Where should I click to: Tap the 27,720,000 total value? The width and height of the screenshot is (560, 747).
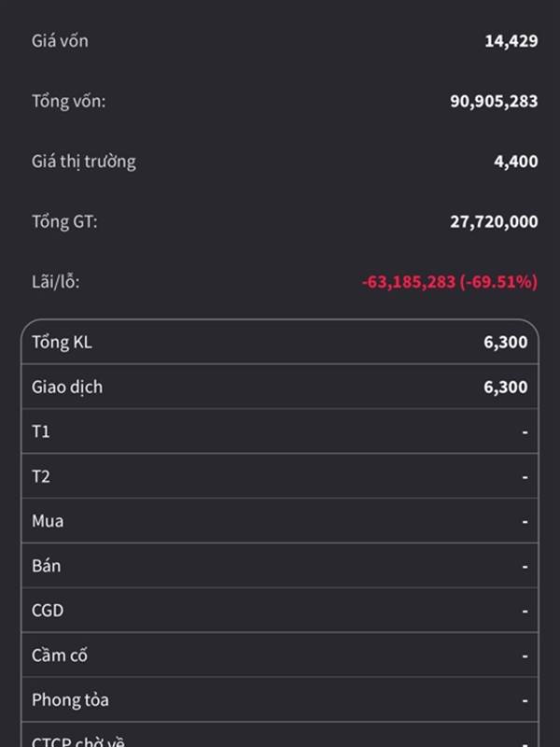coord(494,221)
